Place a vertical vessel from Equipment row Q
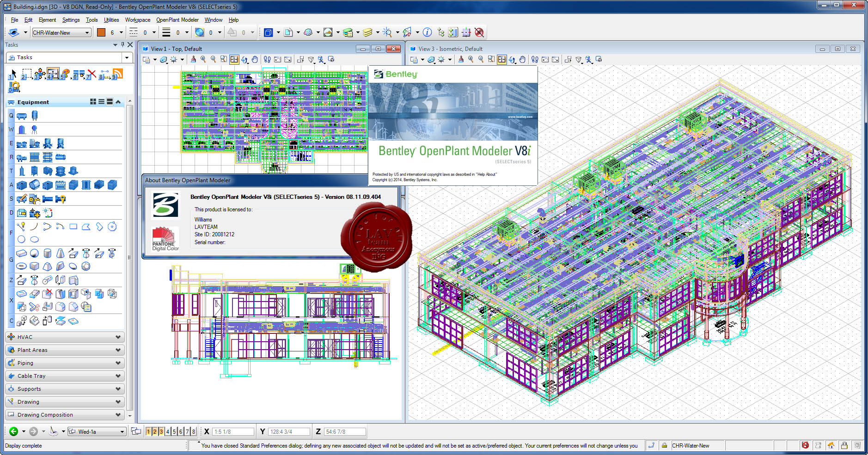The width and height of the screenshot is (868, 455). pos(35,115)
